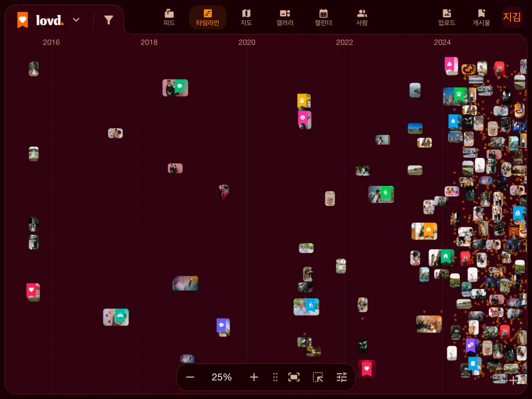Viewport: 532px width, 399px height.
Task: Open the 지도 map tab
Action: (246, 18)
